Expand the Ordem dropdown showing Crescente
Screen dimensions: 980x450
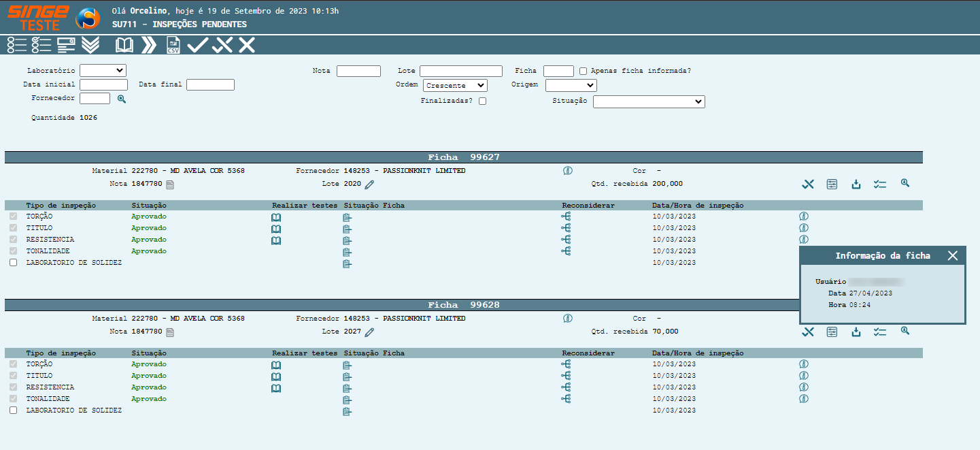tap(455, 85)
